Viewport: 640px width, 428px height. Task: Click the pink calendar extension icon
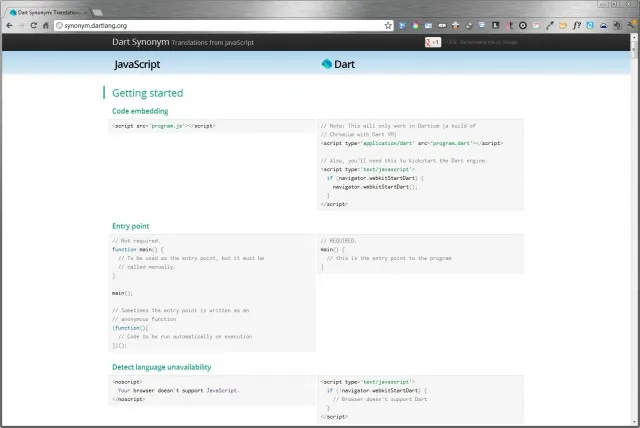point(536,25)
